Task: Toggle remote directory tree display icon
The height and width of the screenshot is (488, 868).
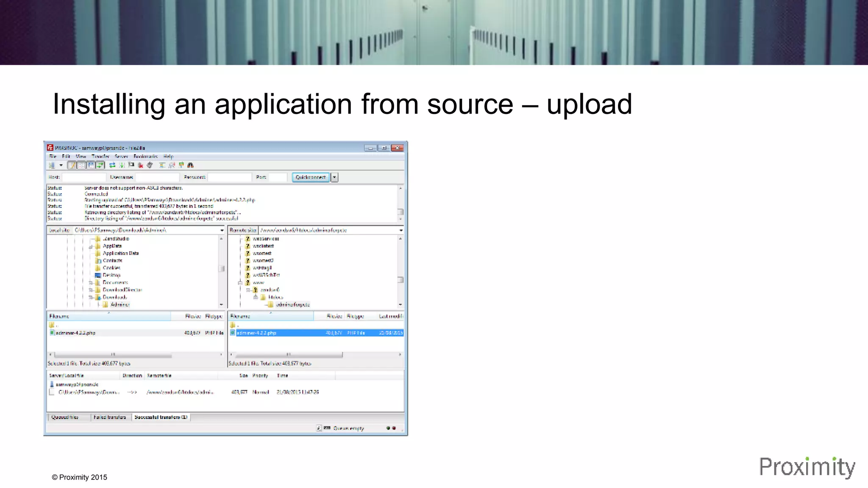Action: [91, 165]
